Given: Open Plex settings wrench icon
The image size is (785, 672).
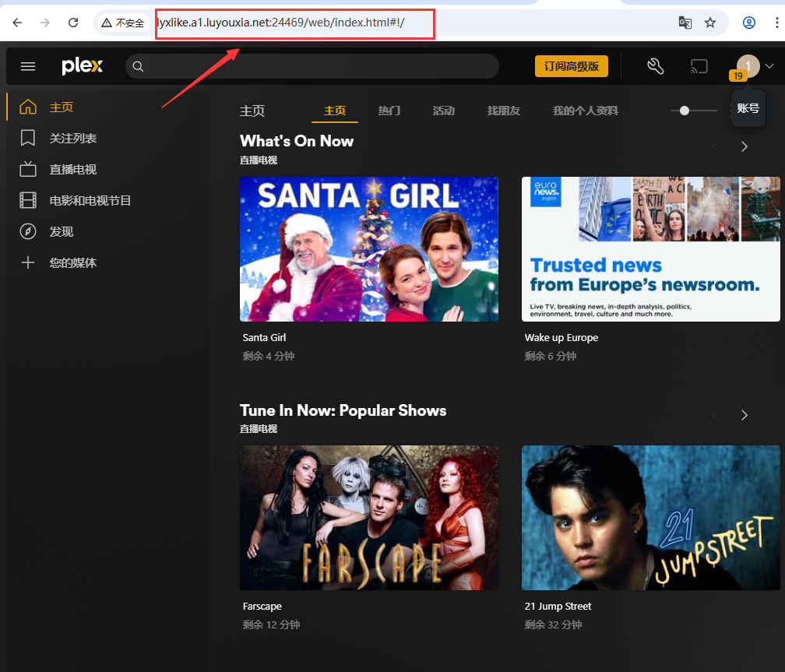Looking at the screenshot, I should 656,66.
